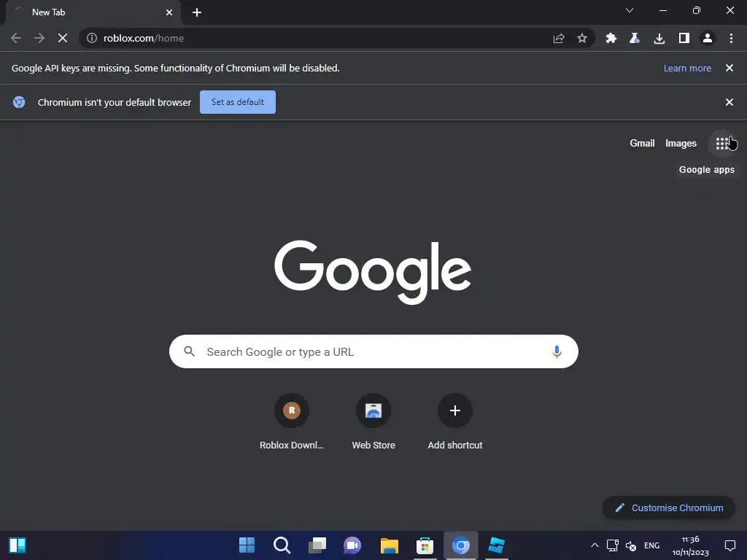Open taskbar Search magnifier
This screenshot has height=560, width=747.
[282, 545]
